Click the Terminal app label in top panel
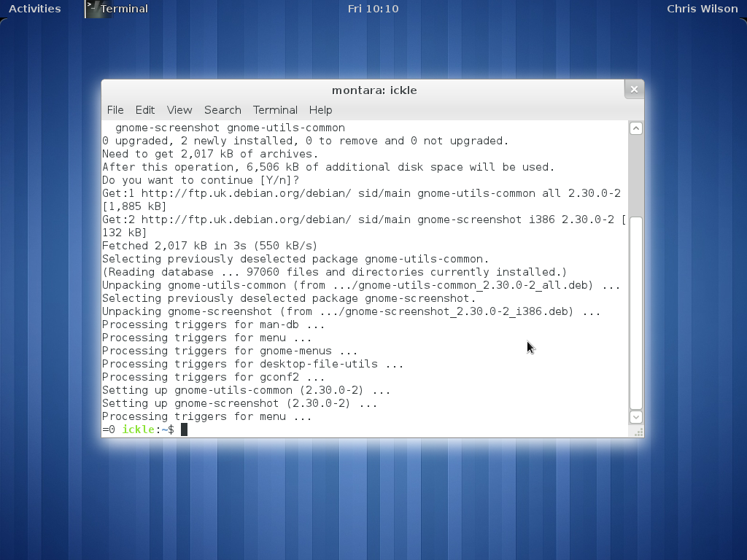This screenshot has height=560, width=747. tap(124, 9)
